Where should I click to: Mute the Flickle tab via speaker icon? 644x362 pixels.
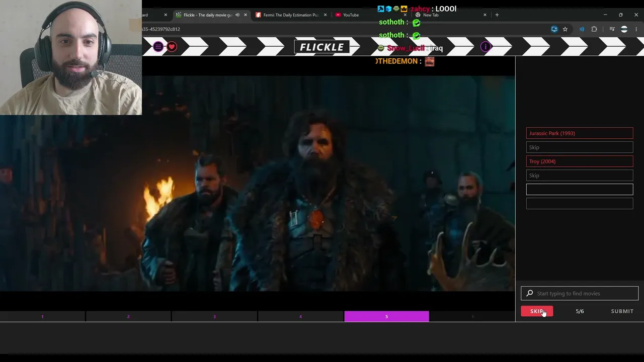237,15
